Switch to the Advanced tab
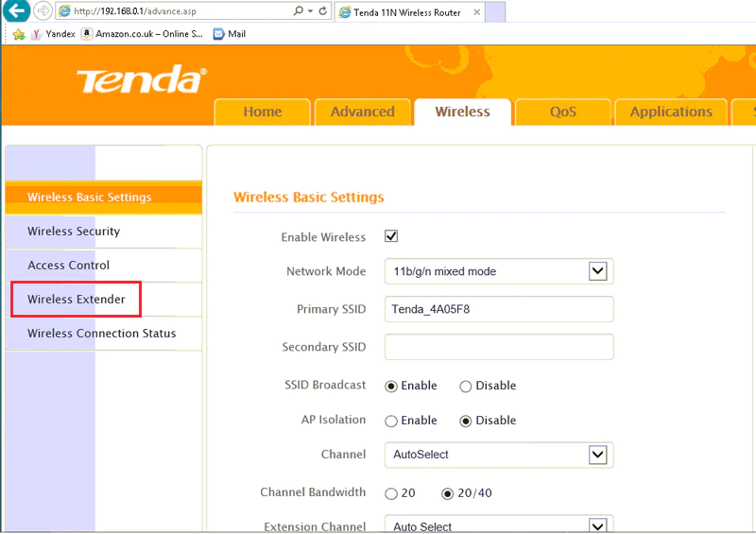Screen dimensions: 756x534 pos(363,112)
